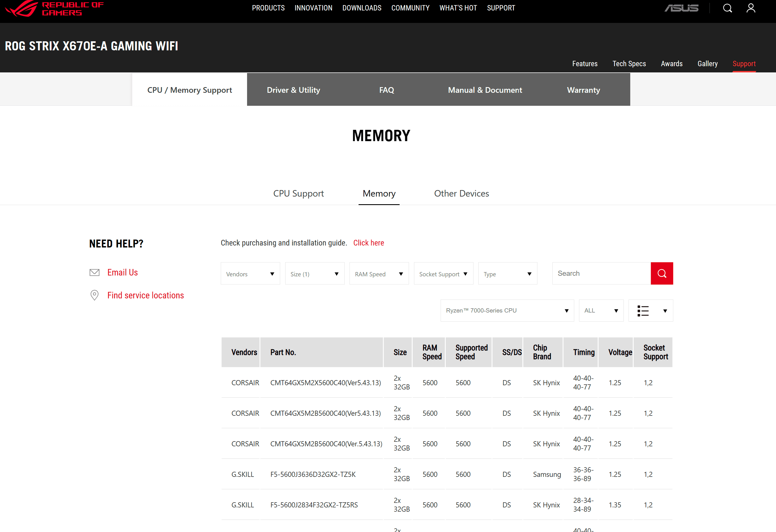Click the 1.35 voltage cell

[x=615, y=505]
